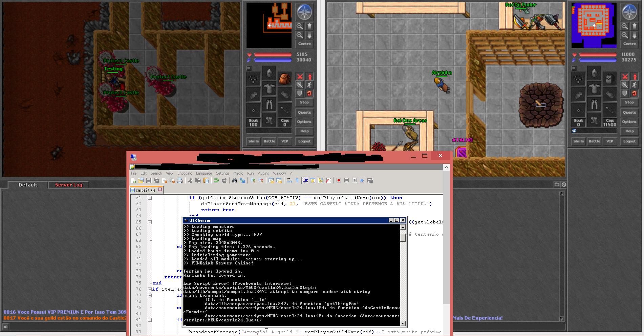The image size is (644, 336).
Task: Click the Playback macro icon in Notepad++
Action: click(354, 180)
